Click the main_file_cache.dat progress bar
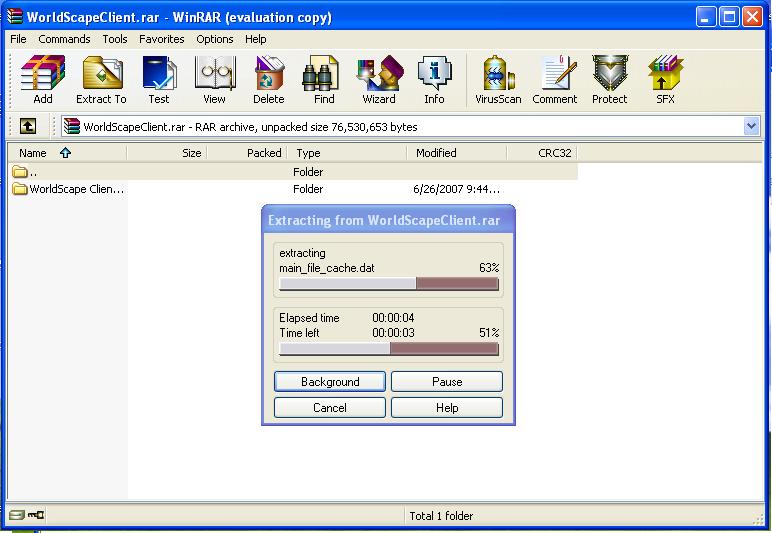This screenshot has width=772, height=533. pyautogui.click(x=389, y=284)
